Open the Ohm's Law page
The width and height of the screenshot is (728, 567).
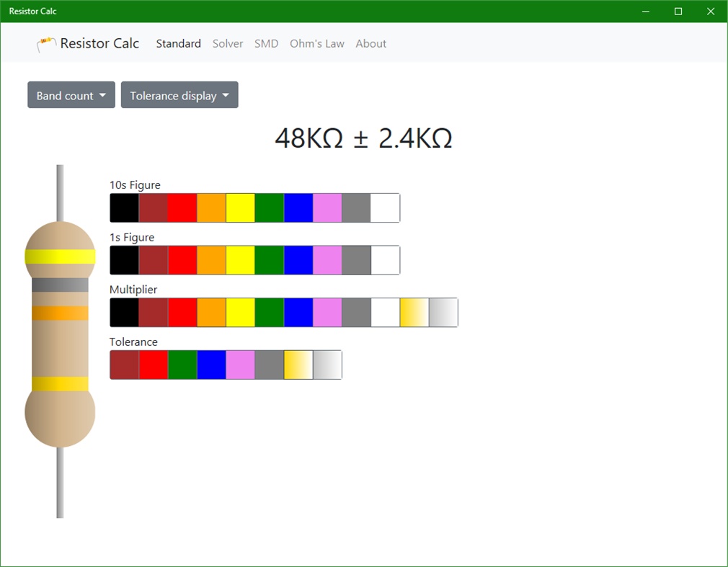pyautogui.click(x=317, y=43)
